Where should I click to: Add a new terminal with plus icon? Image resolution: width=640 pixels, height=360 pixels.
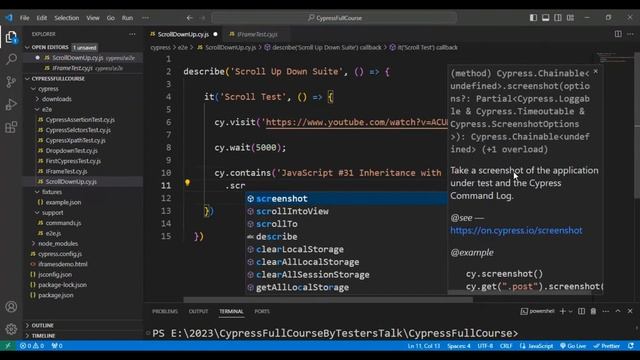(x=562, y=311)
